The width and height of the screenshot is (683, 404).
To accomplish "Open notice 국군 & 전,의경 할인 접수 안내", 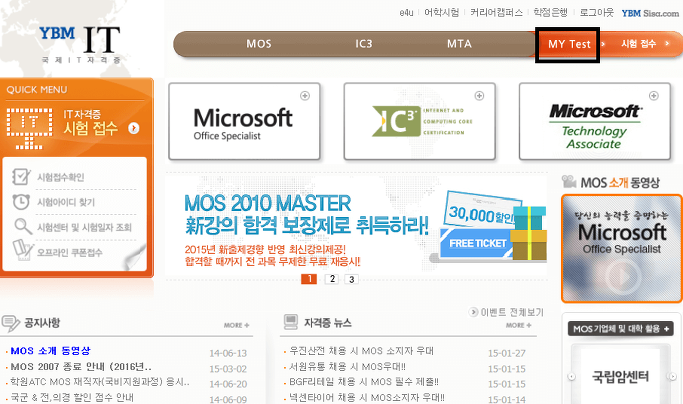I will (72, 397).
